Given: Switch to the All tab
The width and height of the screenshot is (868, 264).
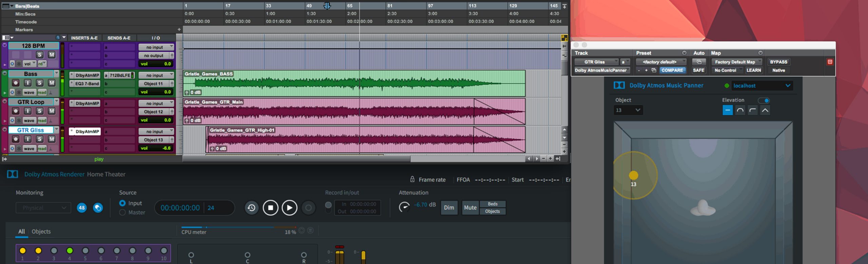Looking at the screenshot, I should (x=21, y=232).
